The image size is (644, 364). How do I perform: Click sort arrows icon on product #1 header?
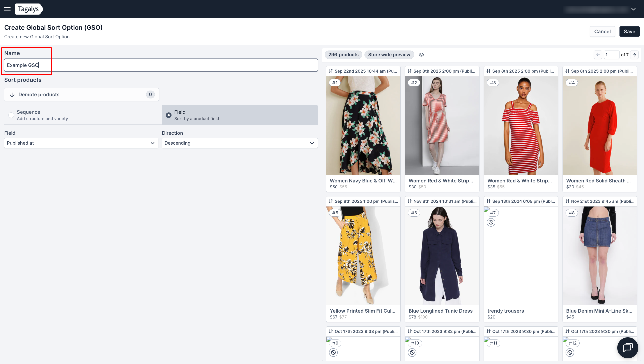coord(331,71)
